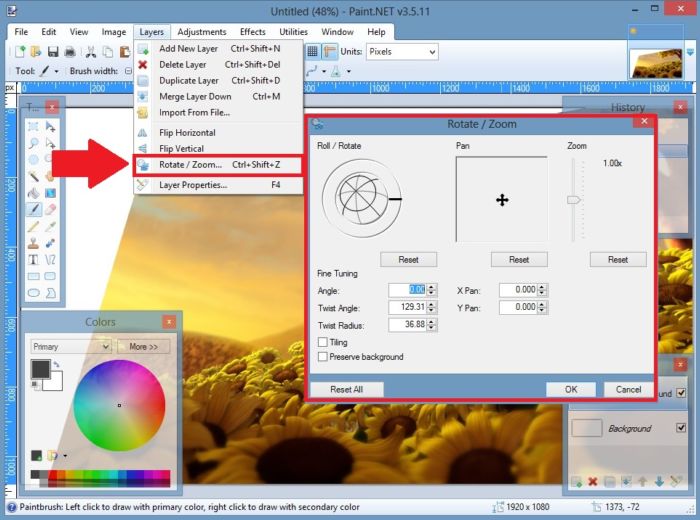Open the Tool chooser dropdown arrow
The image size is (700, 520).
coord(56,71)
